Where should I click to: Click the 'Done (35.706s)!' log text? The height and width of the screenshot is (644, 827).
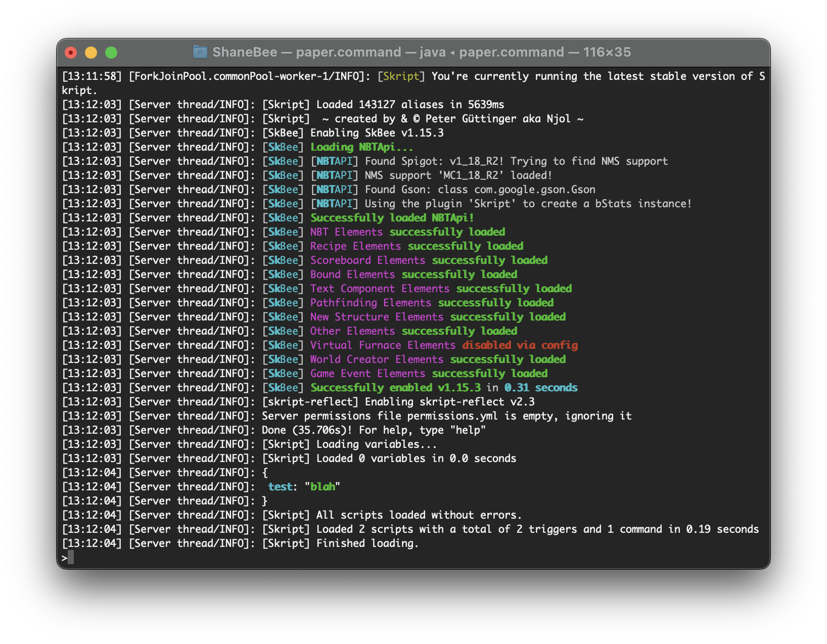coord(307,430)
